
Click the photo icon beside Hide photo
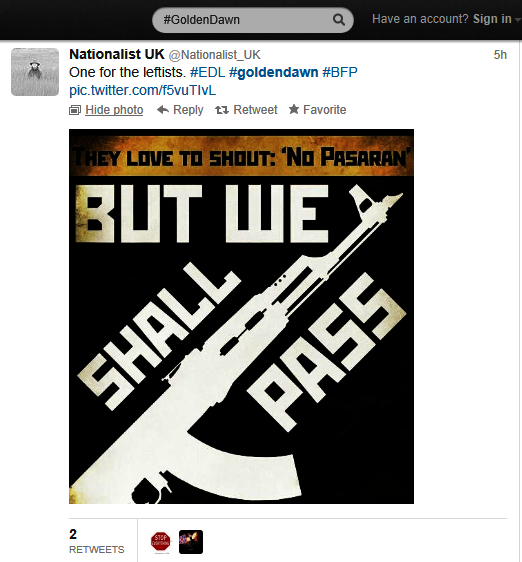75,110
